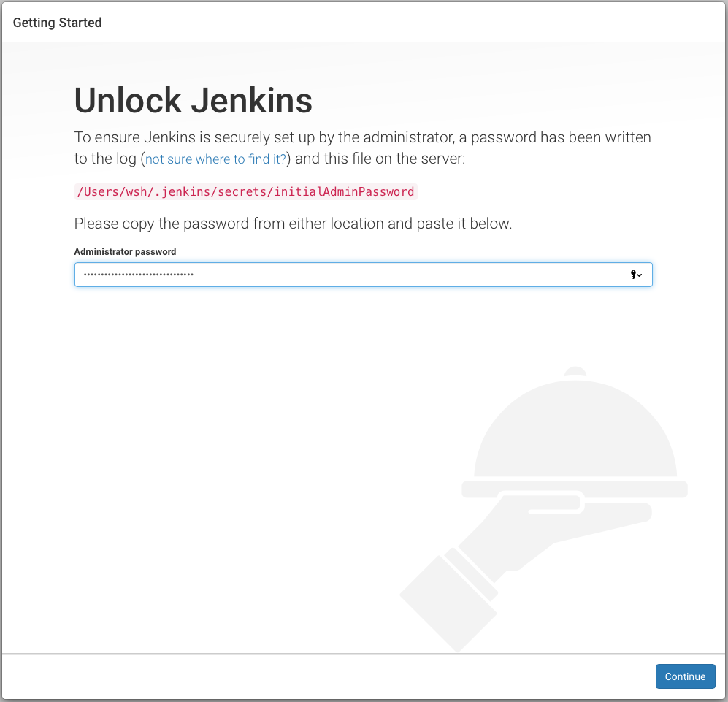728x702 pixels.
Task: Click the masked password dots
Action: coord(138,275)
